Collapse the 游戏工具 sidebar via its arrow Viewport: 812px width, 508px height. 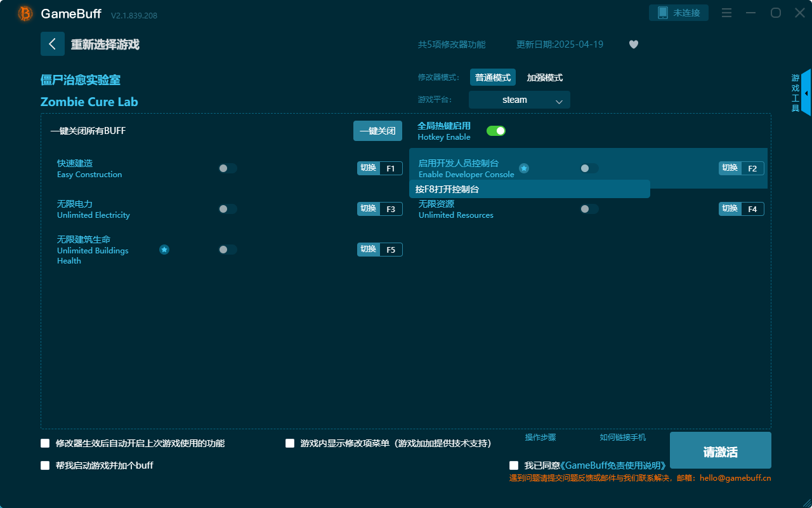807,93
